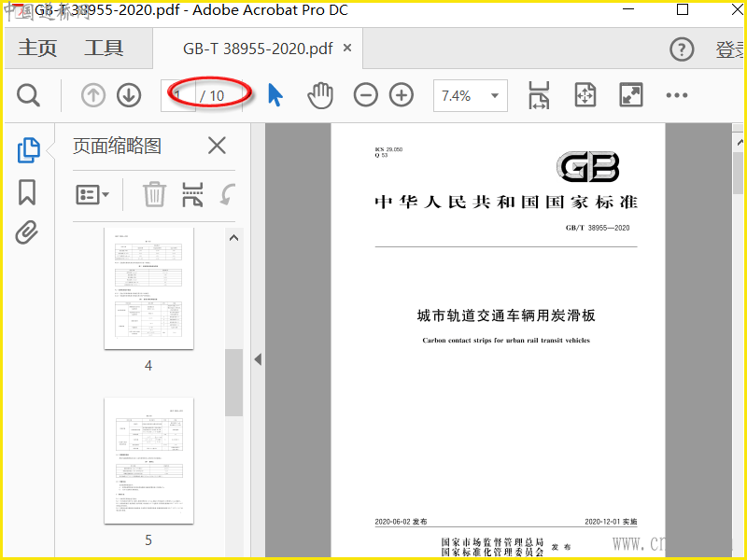Open the attachments paperclip panel
747x560 pixels.
tap(27, 232)
